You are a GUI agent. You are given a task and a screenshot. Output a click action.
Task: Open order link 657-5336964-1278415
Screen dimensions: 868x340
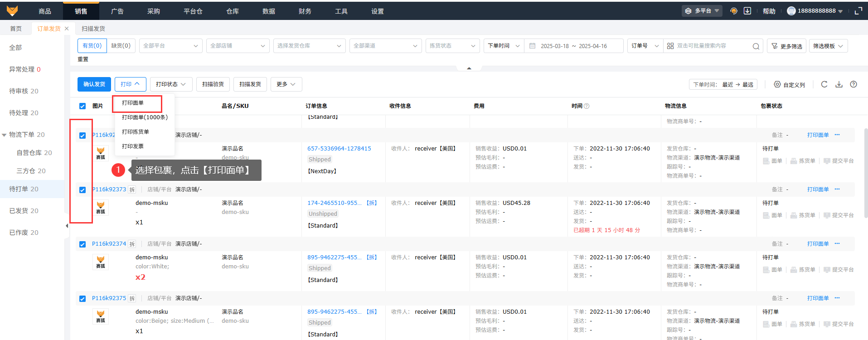coord(339,149)
